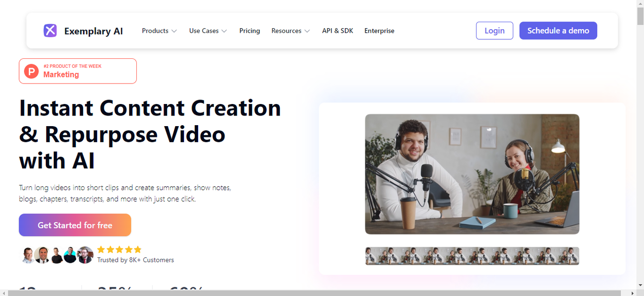Open the #2 Product of the Week badge

tap(77, 71)
